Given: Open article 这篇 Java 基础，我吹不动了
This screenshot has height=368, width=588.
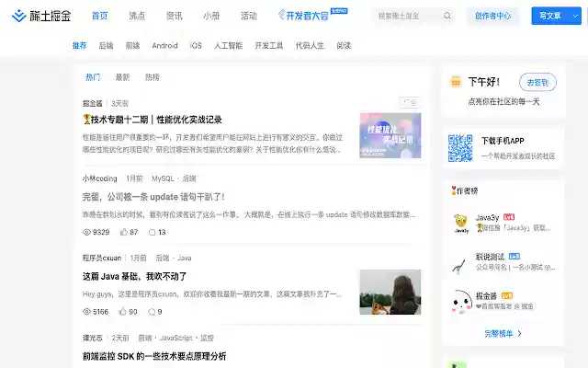Looking at the screenshot, I should (134, 277).
